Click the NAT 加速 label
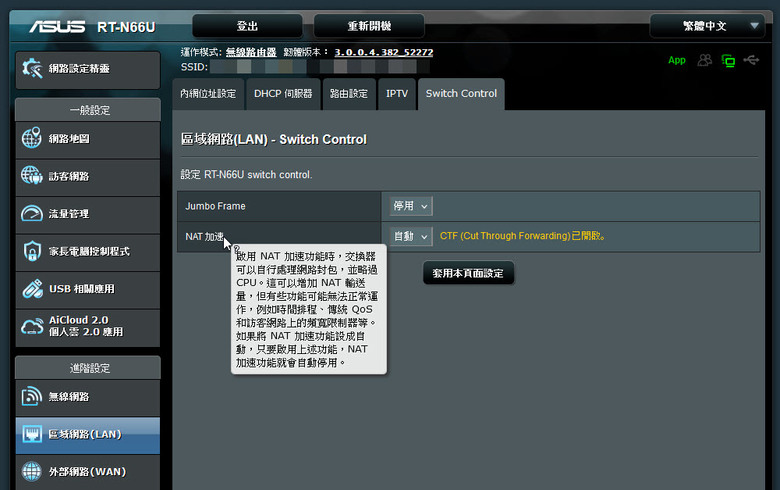 [204, 237]
